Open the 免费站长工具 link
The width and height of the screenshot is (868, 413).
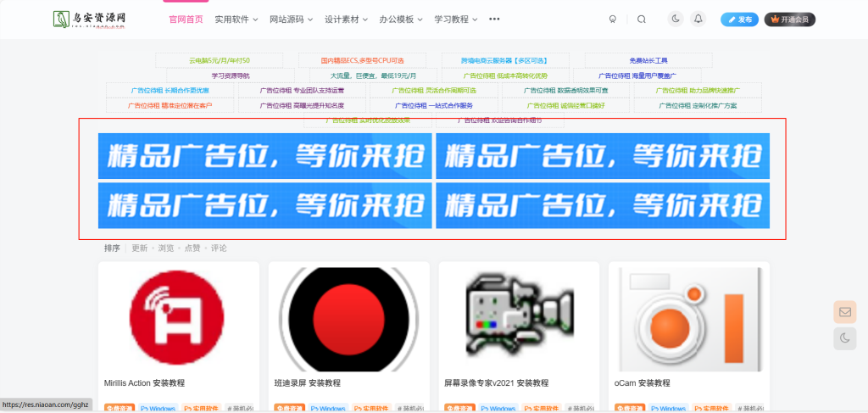[648, 60]
